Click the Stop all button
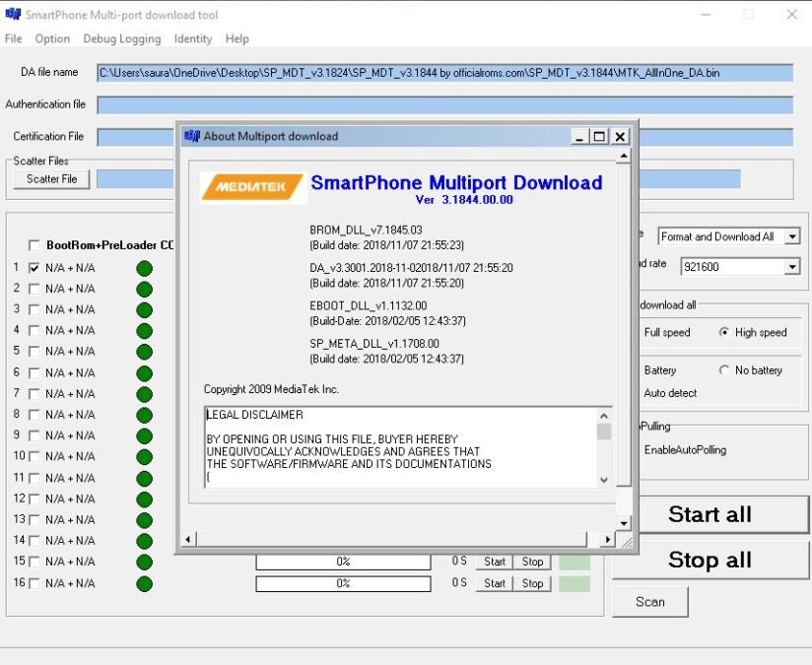Viewport: 812px width, 665px height. [x=710, y=560]
